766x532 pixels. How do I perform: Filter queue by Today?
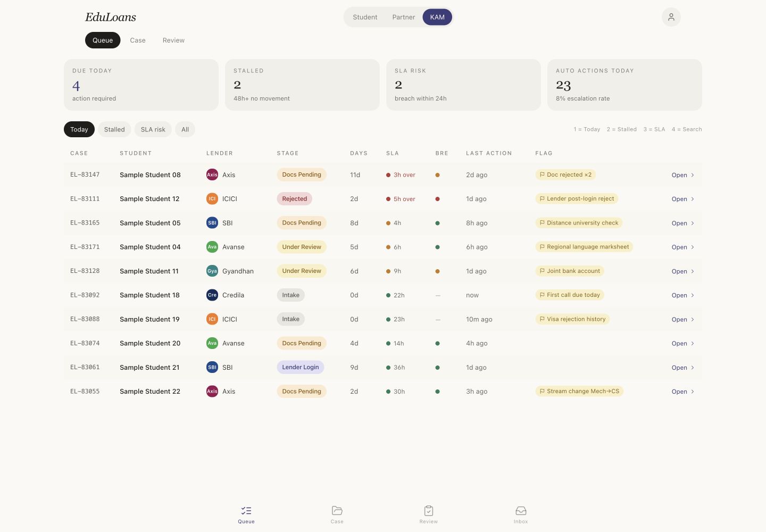pyautogui.click(x=79, y=129)
